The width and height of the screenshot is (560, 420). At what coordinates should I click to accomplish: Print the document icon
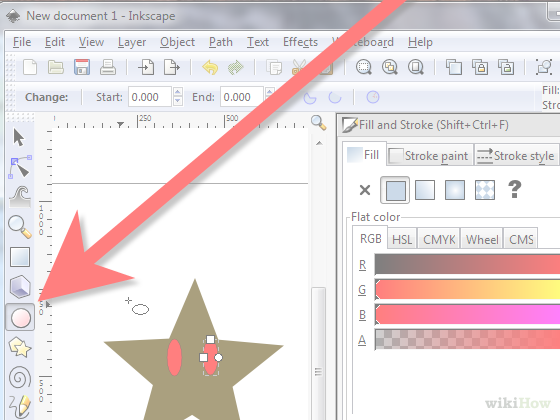click(108, 67)
